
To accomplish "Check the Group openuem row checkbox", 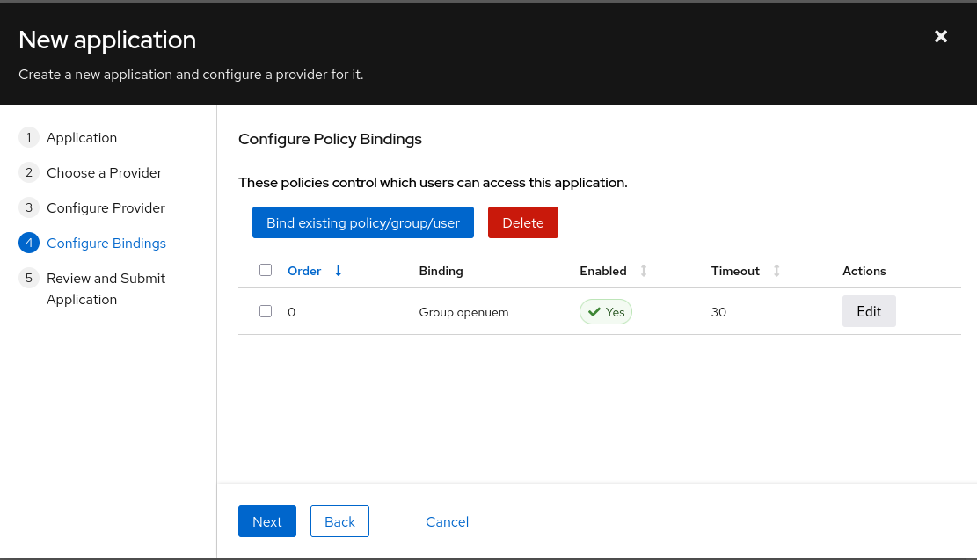I will 266,310.
